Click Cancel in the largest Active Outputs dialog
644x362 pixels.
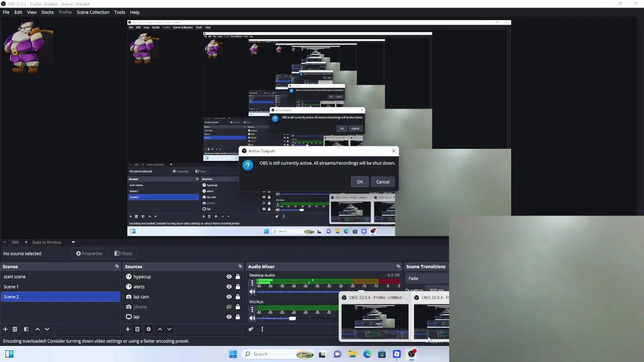click(x=382, y=182)
